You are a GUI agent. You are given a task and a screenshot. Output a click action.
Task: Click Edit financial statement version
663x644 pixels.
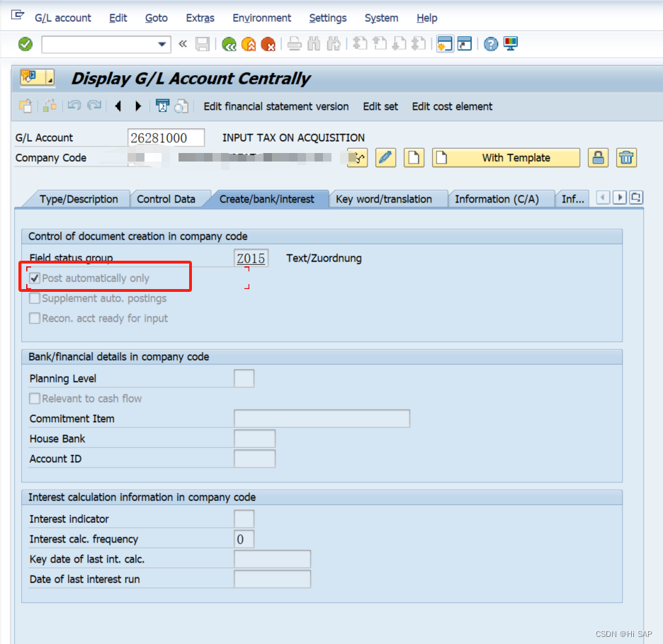coord(276,106)
